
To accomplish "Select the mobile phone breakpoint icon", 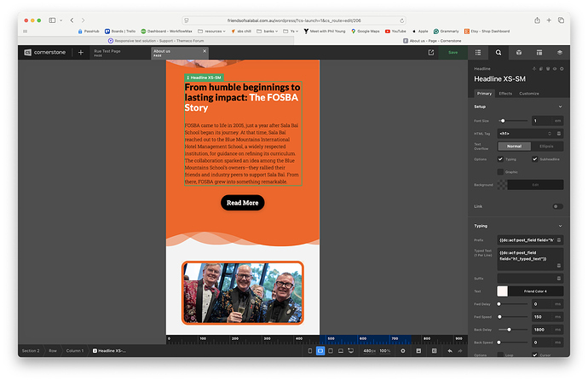I will [x=309, y=351].
